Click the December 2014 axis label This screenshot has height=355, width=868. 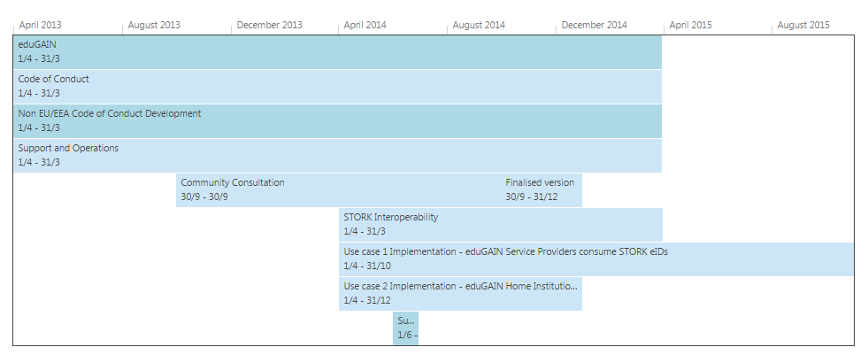tap(595, 25)
